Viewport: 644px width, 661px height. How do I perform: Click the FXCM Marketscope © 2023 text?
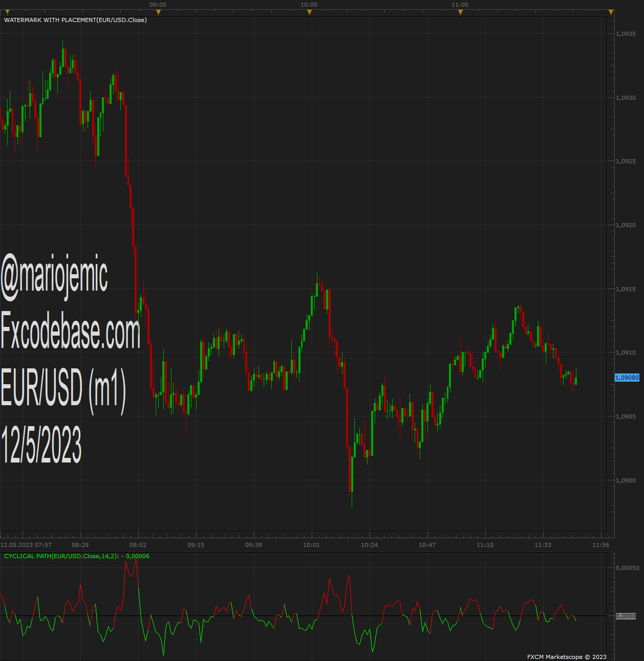point(567,657)
